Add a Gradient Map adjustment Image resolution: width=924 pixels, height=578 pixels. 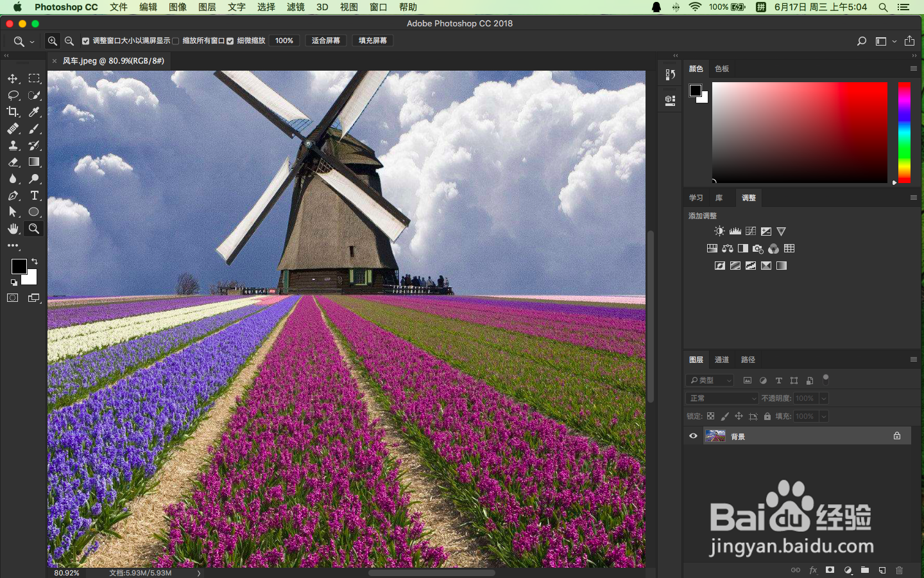tap(781, 265)
